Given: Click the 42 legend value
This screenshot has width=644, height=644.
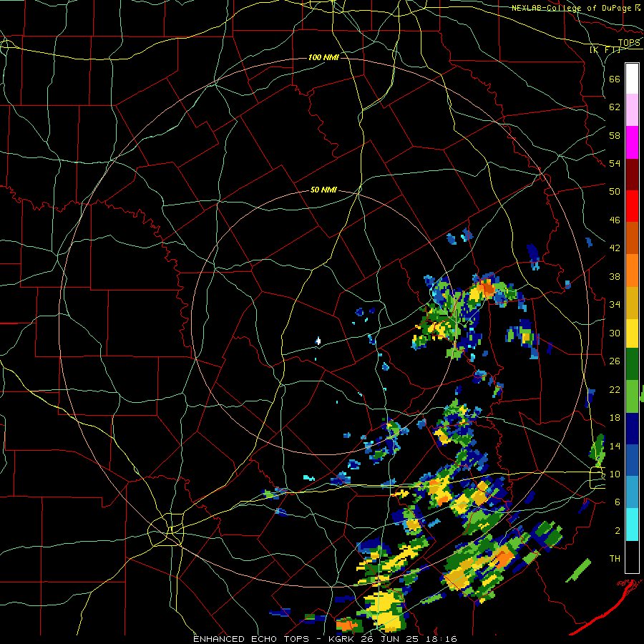Looking at the screenshot, I should [615, 248].
